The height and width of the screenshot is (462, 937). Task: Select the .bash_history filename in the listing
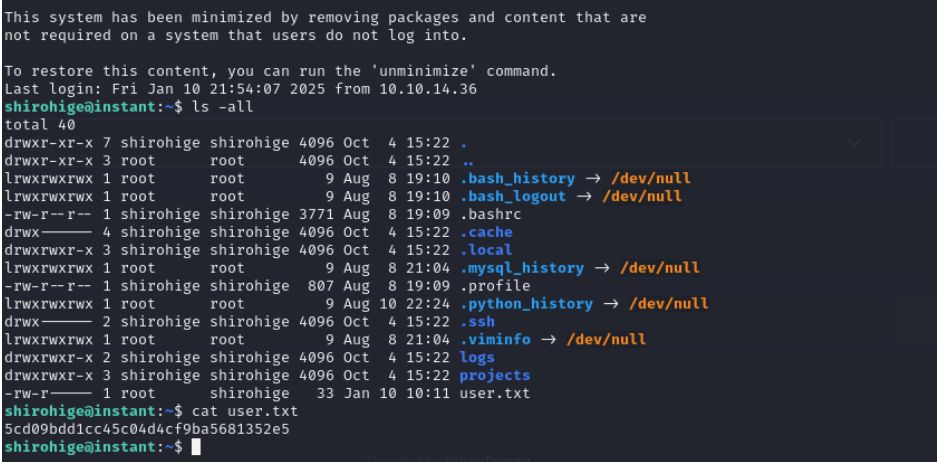pos(518,178)
